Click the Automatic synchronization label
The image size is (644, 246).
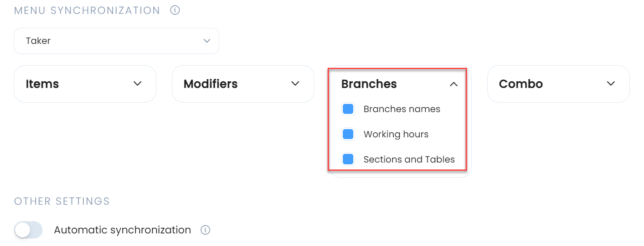[x=122, y=230]
